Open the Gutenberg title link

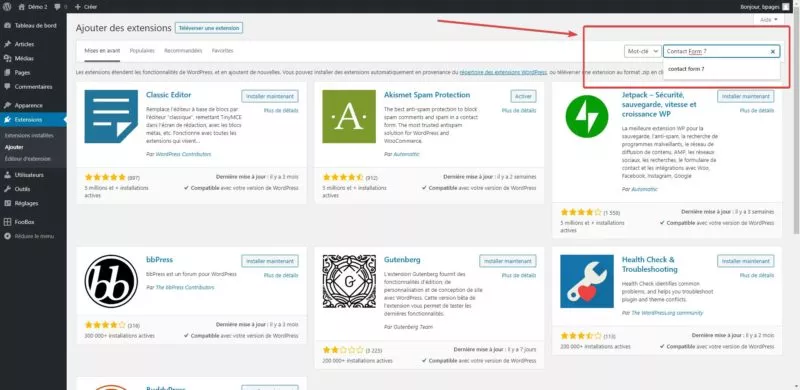click(402, 260)
